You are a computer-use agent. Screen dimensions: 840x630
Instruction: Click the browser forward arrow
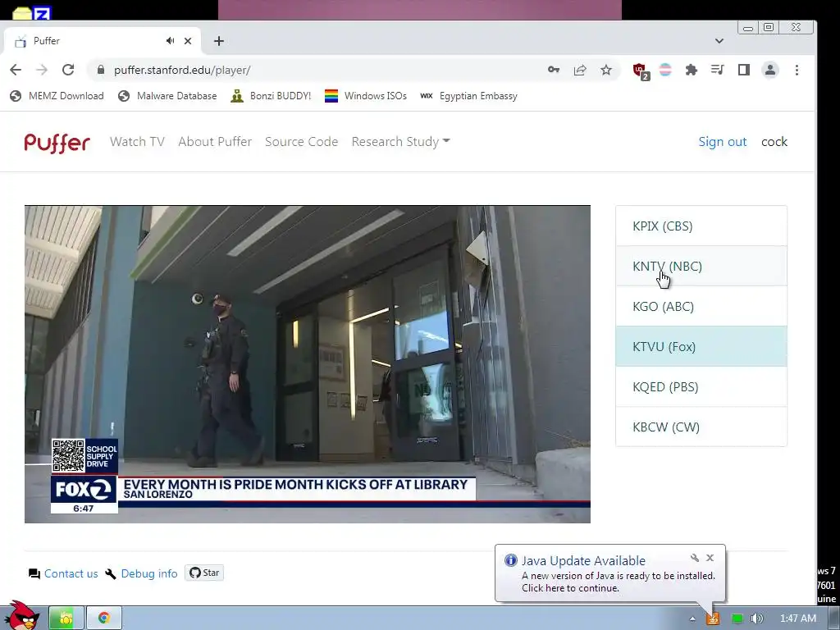pyautogui.click(x=41, y=70)
